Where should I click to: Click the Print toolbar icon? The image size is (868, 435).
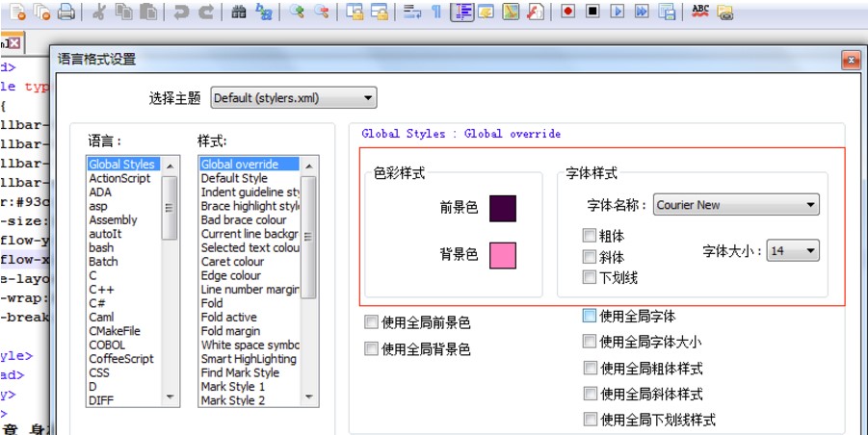[x=66, y=12]
